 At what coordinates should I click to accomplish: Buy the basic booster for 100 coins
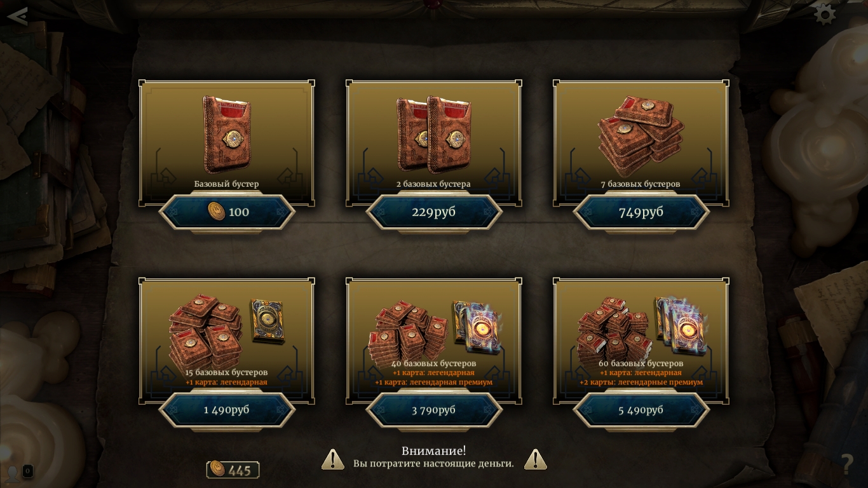click(227, 212)
